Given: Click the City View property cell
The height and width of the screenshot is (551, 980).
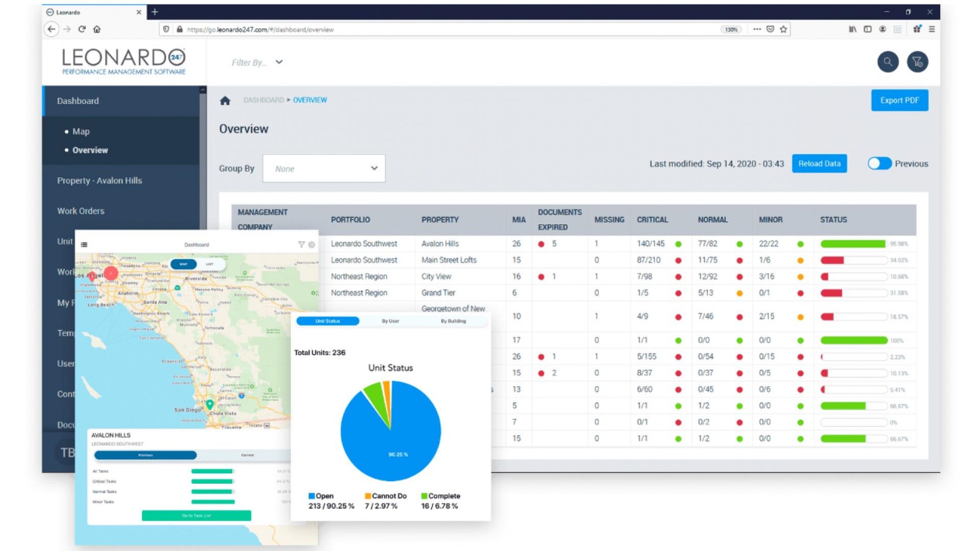Looking at the screenshot, I should pos(436,277).
